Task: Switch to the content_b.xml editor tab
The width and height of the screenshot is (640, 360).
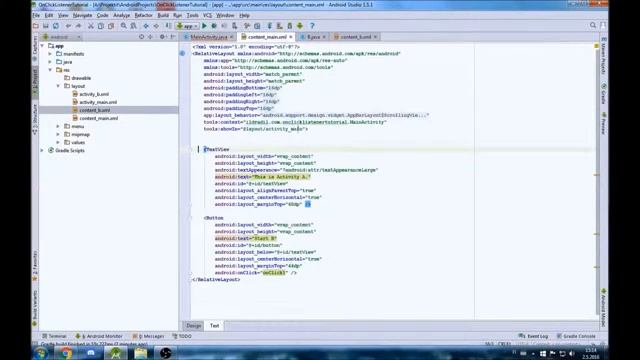Action: point(356,37)
